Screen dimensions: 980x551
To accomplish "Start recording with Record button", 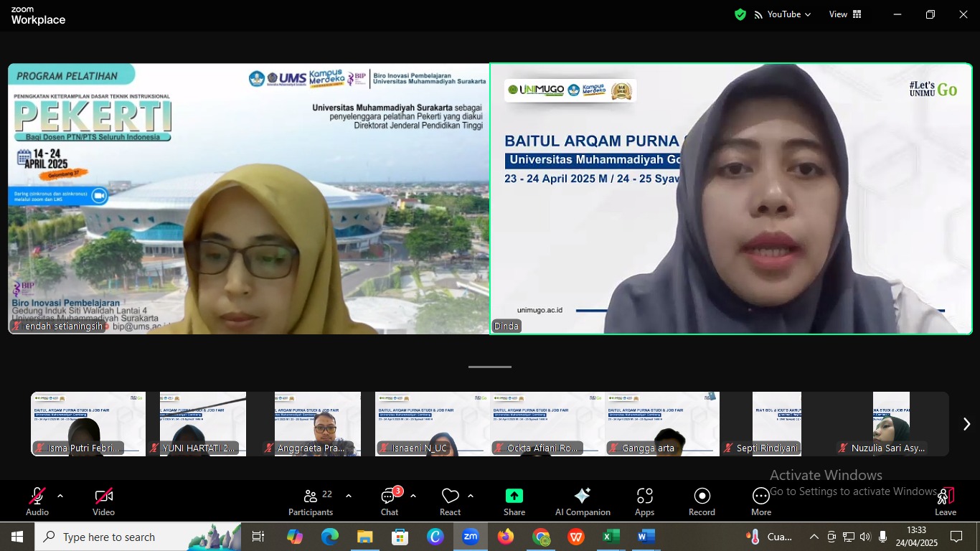I will 702,501.
